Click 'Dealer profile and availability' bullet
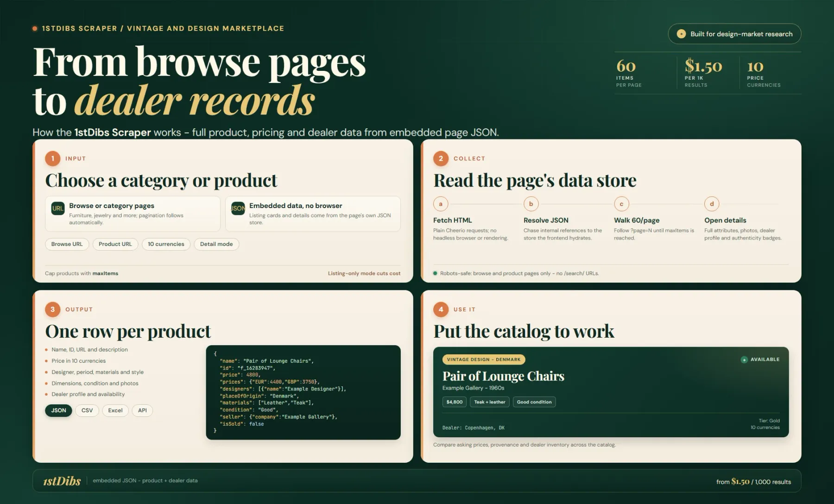 88,394
